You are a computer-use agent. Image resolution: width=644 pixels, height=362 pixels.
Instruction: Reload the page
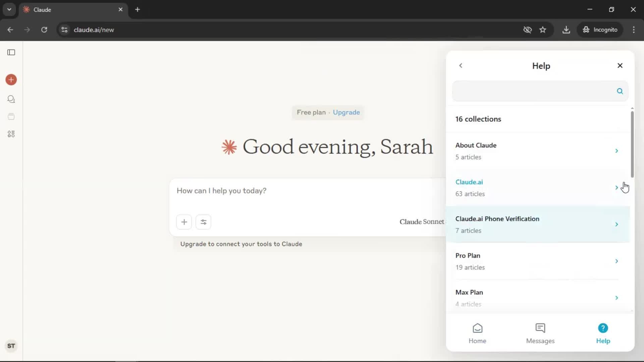coord(44,30)
